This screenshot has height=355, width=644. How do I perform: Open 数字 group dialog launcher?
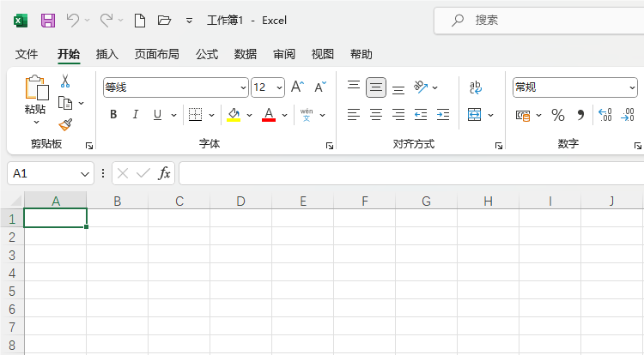pos(638,146)
